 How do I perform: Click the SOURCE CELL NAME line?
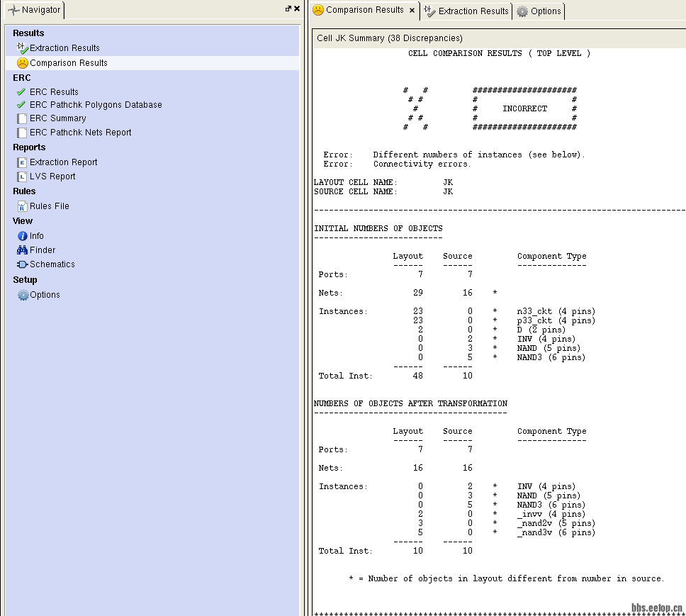click(x=383, y=191)
